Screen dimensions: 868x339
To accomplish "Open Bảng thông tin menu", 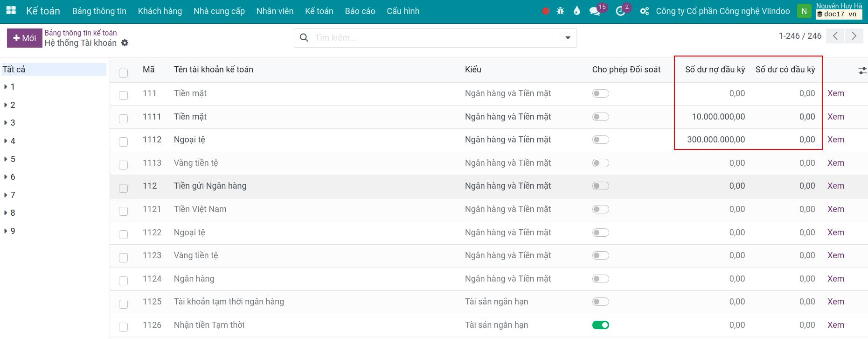I will (99, 11).
